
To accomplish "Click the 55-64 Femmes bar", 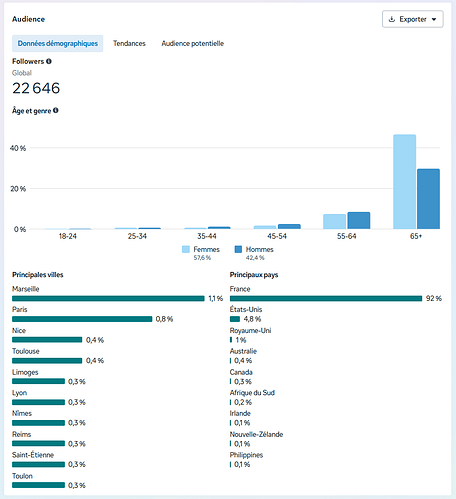I will [x=334, y=222].
